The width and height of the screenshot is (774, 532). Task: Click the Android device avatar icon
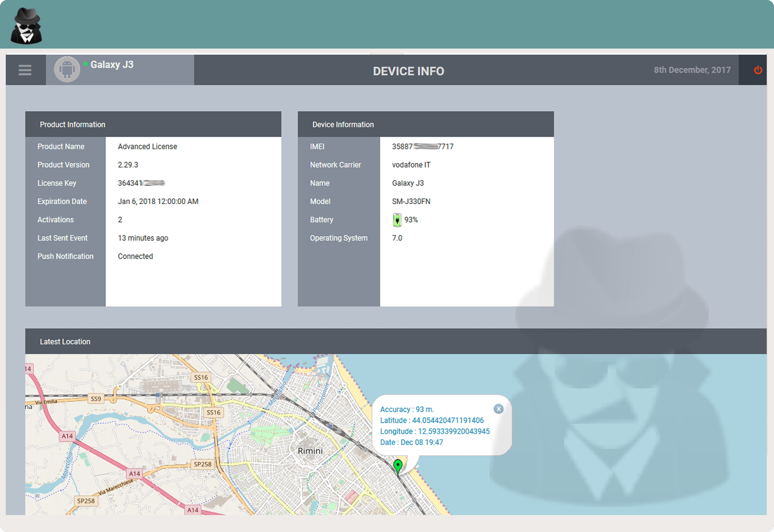click(66, 69)
